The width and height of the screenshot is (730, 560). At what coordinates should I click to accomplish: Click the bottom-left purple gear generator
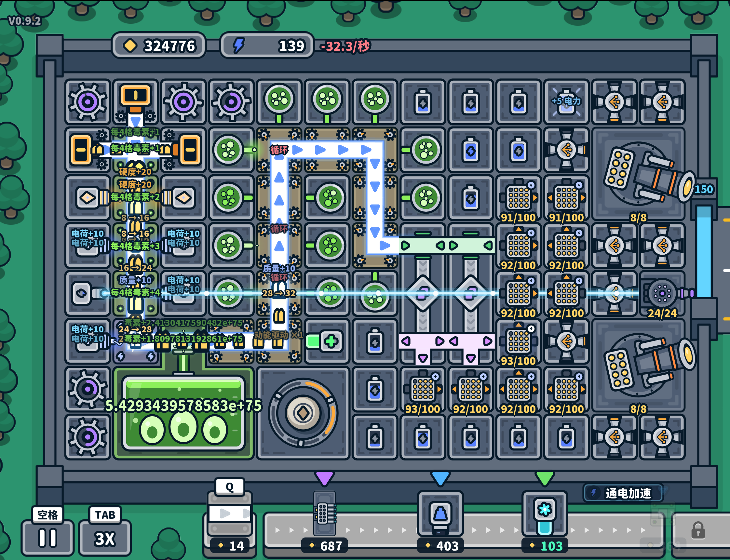click(x=88, y=437)
